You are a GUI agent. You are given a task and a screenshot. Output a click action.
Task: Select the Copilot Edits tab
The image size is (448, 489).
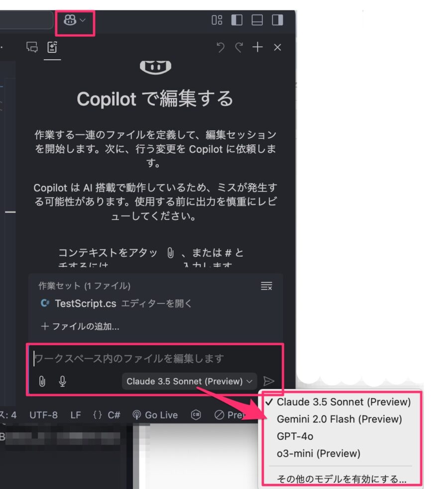coord(52,47)
